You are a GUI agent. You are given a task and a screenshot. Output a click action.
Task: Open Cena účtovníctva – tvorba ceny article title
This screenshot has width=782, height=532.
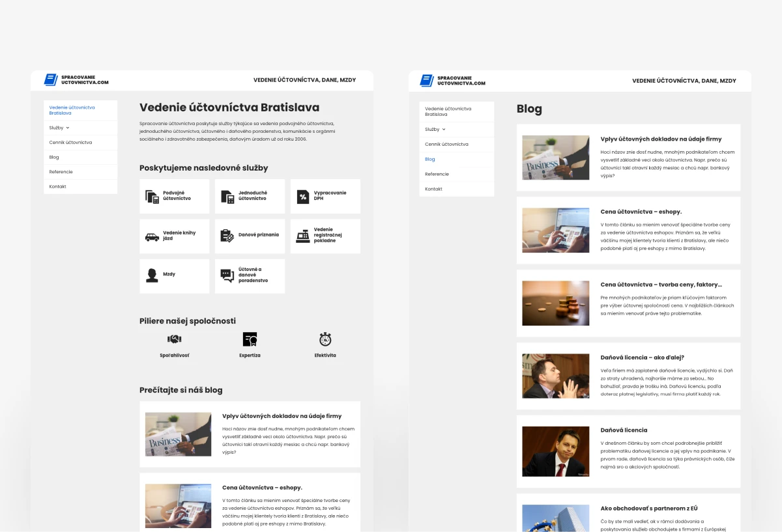coord(661,285)
